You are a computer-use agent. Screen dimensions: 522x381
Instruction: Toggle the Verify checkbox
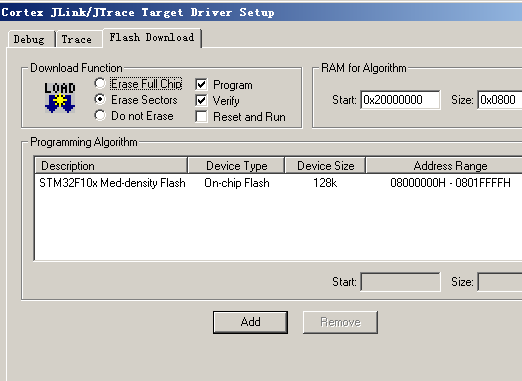tap(201, 101)
